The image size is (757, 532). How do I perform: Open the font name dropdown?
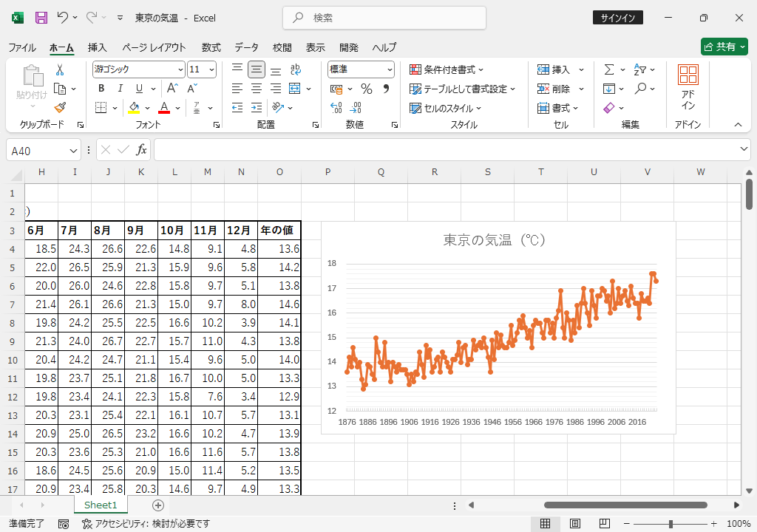[180, 69]
